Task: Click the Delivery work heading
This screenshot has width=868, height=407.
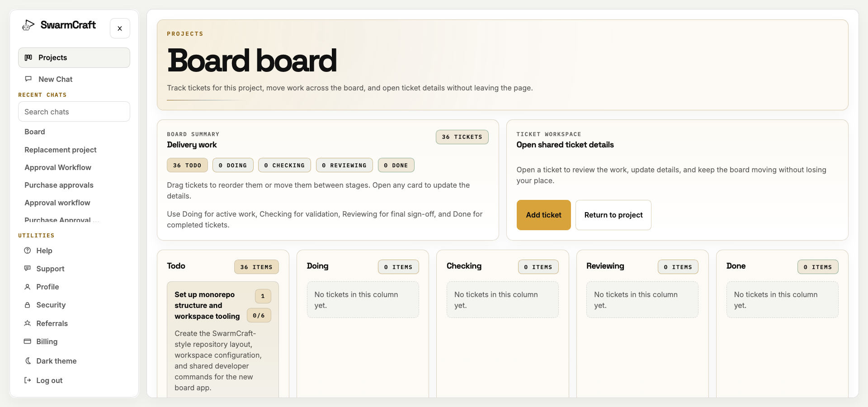Action: pos(192,145)
